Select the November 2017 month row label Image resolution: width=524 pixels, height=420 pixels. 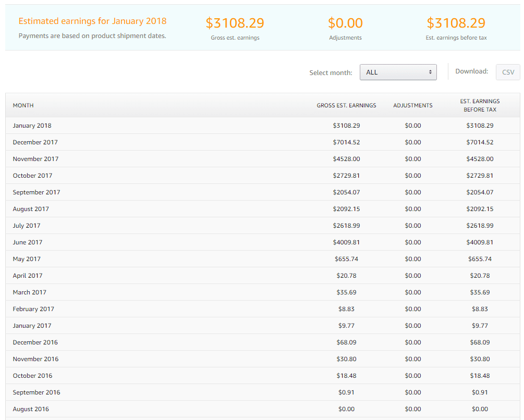tap(35, 159)
